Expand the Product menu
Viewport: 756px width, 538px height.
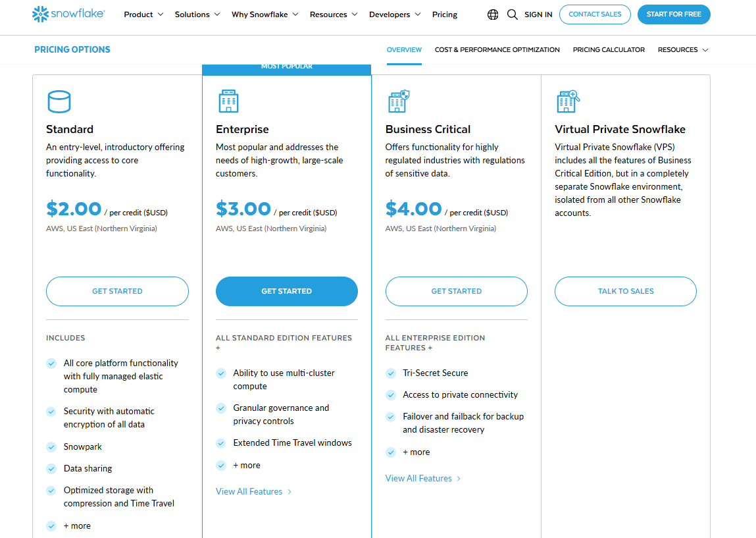(x=143, y=14)
